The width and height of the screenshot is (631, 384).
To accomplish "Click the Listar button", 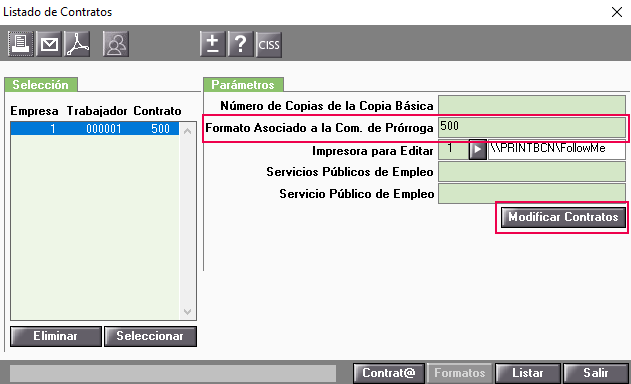I will 528,374.
